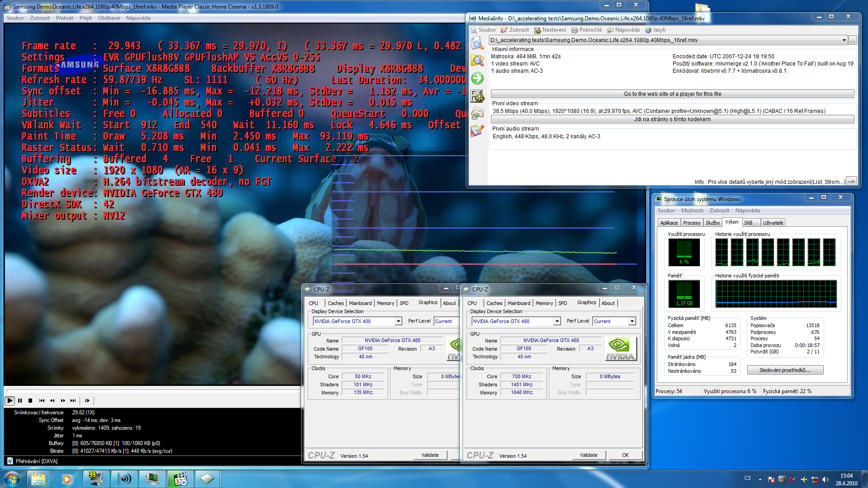Open Windows Media Player from the taskbar
The height and width of the screenshot is (488, 868).
point(67,479)
